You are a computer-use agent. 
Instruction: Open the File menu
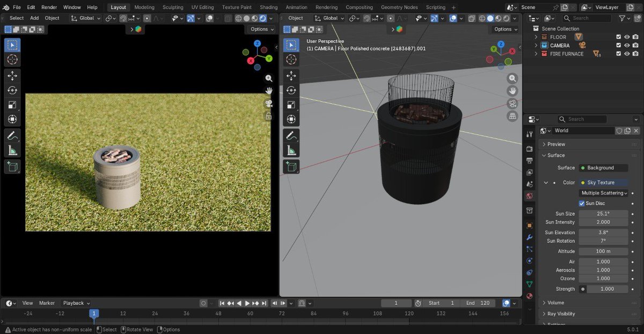coord(17,7)
